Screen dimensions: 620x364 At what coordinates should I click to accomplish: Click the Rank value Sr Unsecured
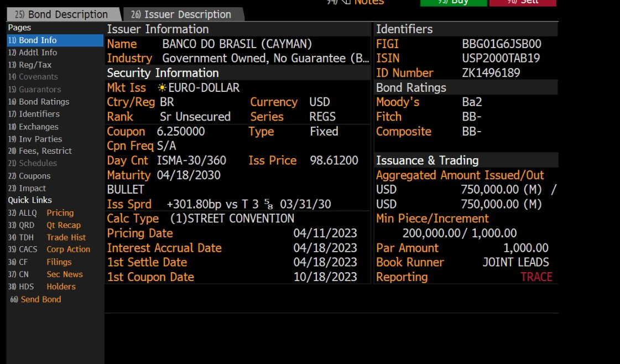195,117
